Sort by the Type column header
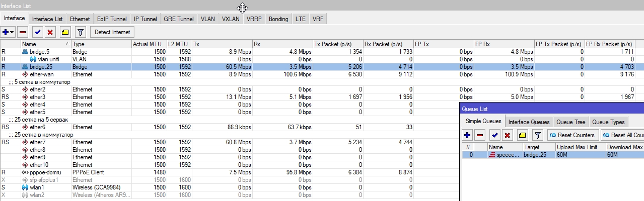 [x=101, y=44]
